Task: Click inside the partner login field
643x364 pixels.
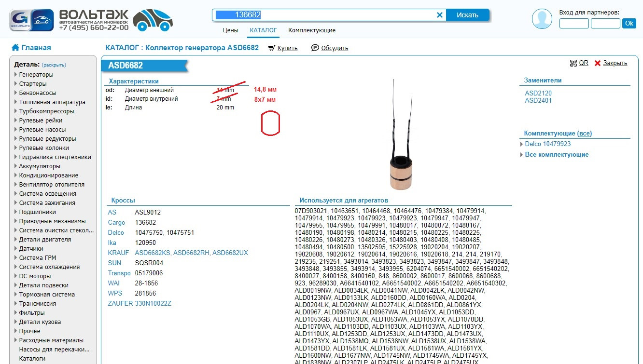Action: (573, 23)
